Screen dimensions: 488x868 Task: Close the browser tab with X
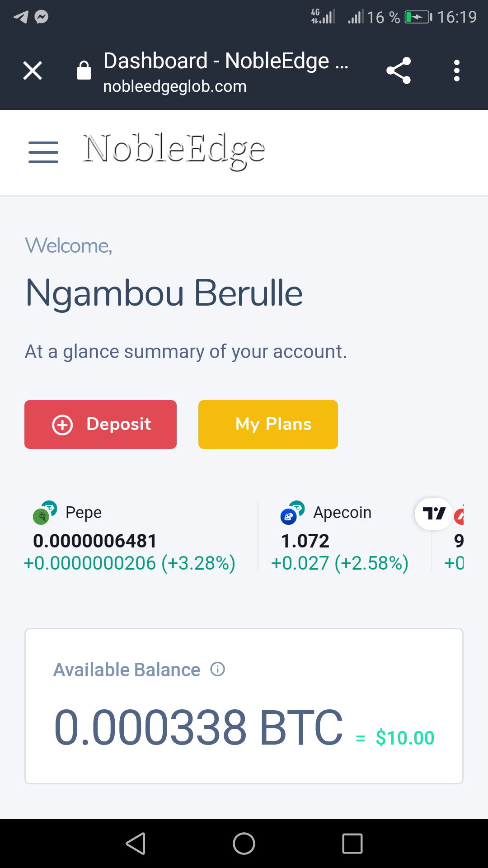point(33,71)
